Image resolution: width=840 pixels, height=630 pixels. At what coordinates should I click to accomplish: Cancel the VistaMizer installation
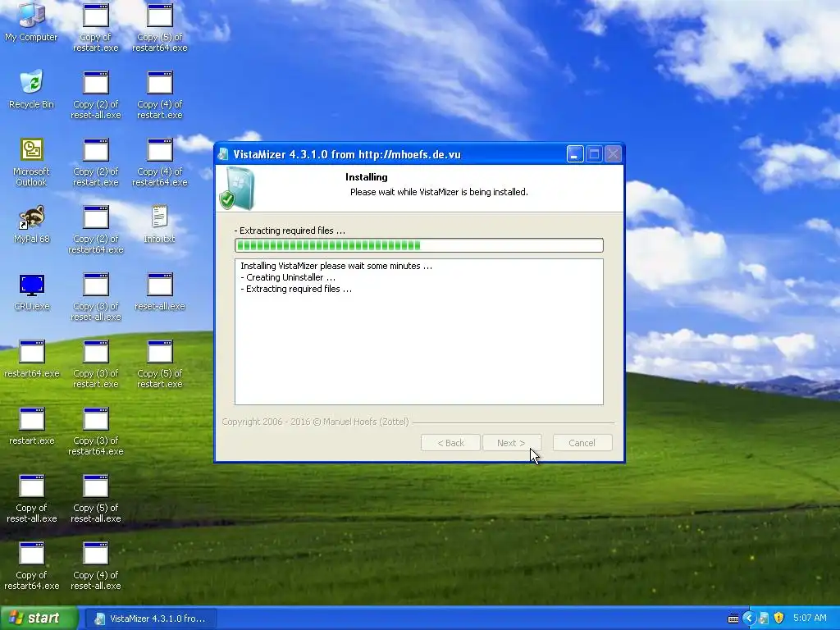[x=582, y=443]
